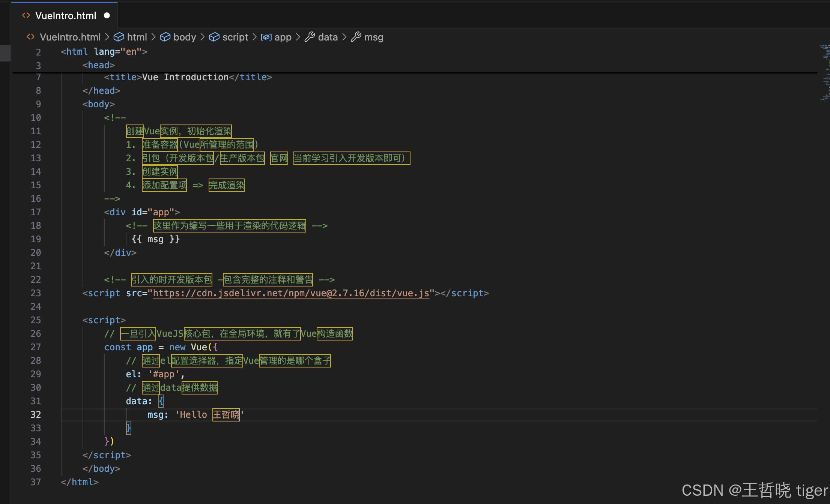Click the closing brace on line 33

(x=128, y=428)
